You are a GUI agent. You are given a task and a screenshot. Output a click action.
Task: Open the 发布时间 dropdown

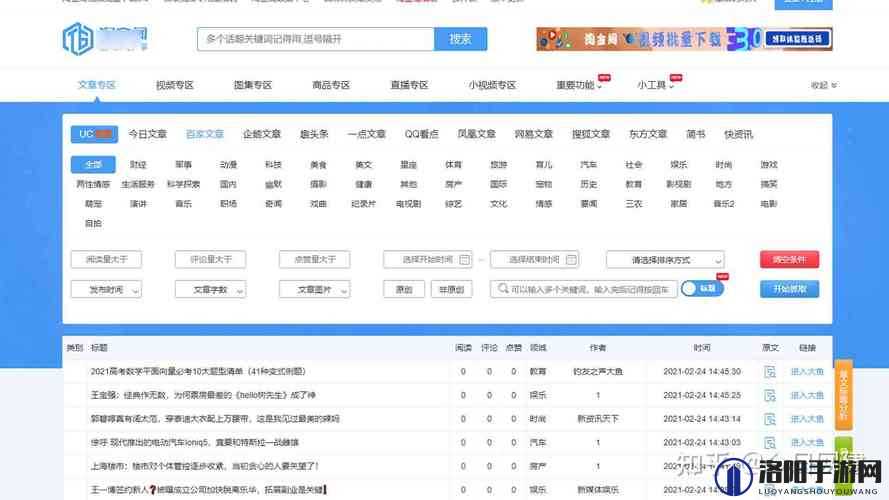click(106, 289)
